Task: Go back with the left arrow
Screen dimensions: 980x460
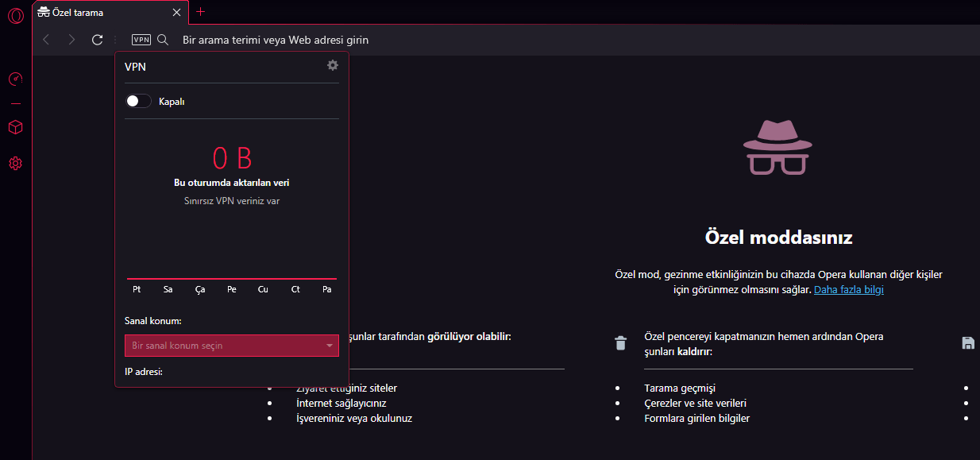Action: tap(46, 40)
